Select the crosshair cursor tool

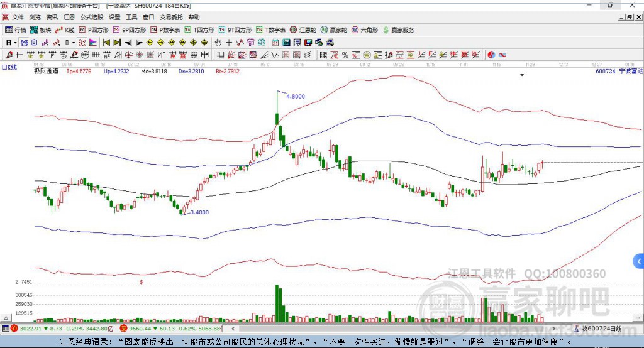click(x=229, y=43)
